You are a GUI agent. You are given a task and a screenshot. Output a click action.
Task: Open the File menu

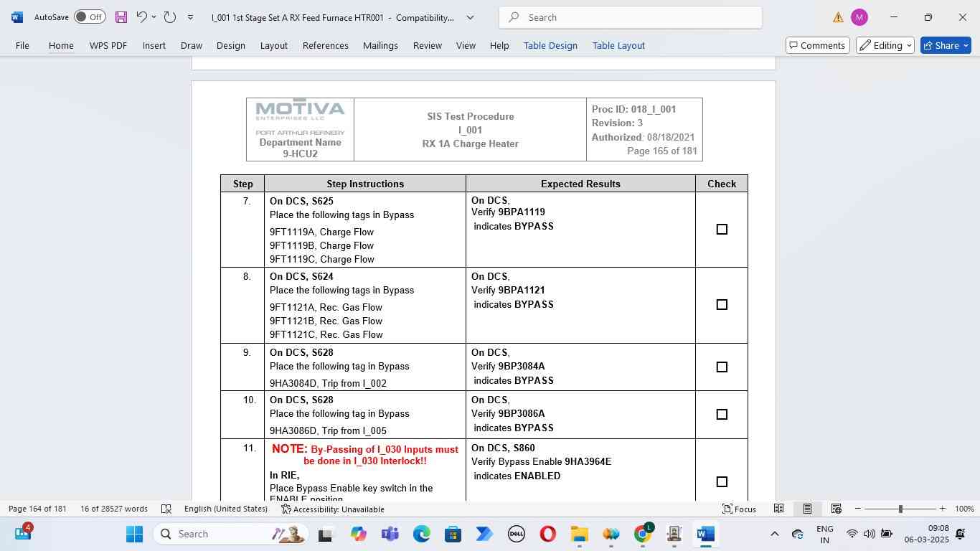[22, 45]
